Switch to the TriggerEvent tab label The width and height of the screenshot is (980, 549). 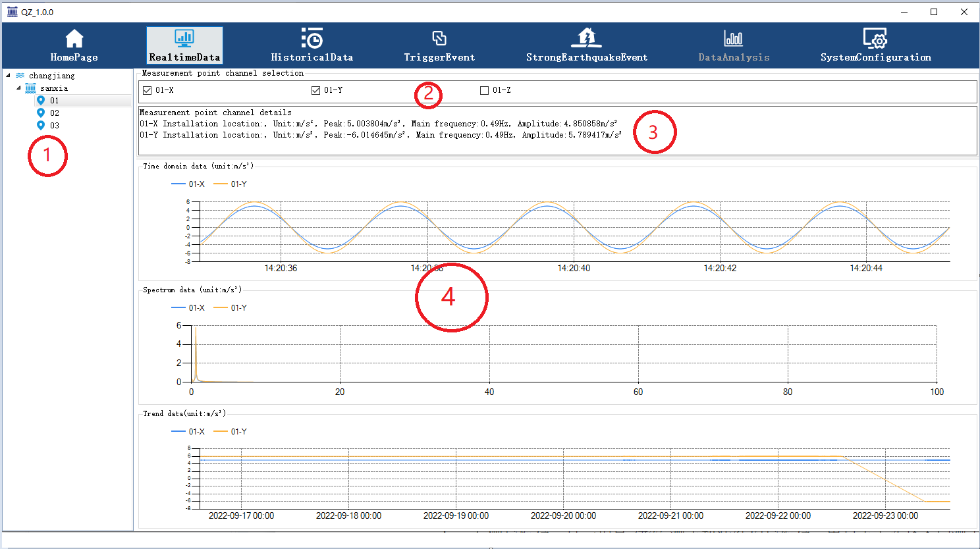coord(439,57)
